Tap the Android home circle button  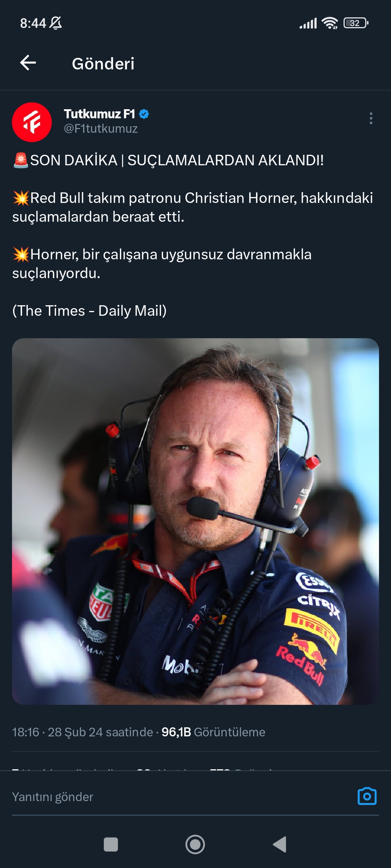pos(195,845)
